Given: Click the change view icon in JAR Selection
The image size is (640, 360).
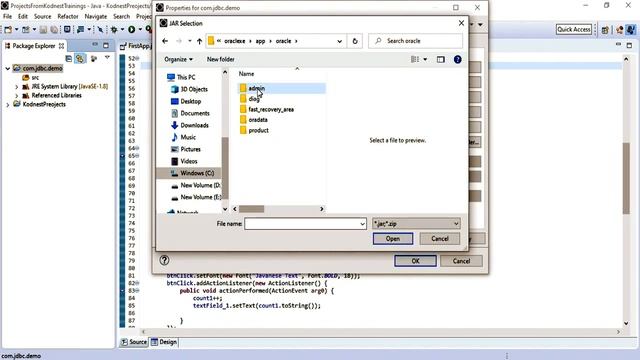Looking at the screenshot, I should (x=415, y=60).
